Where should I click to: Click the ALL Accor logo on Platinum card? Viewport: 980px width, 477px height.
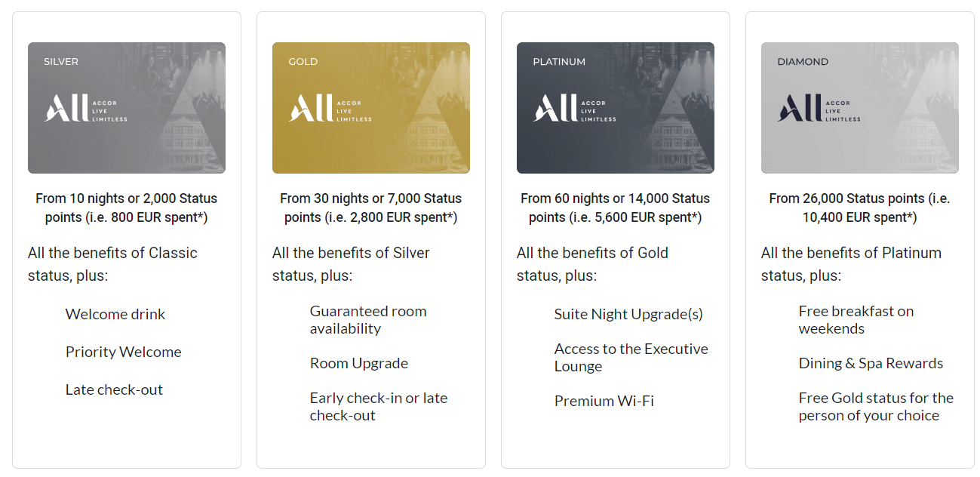574,109
